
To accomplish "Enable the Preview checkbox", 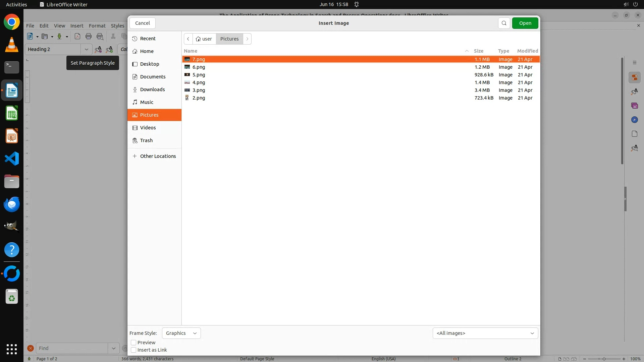I will click(x=133, y=343).
